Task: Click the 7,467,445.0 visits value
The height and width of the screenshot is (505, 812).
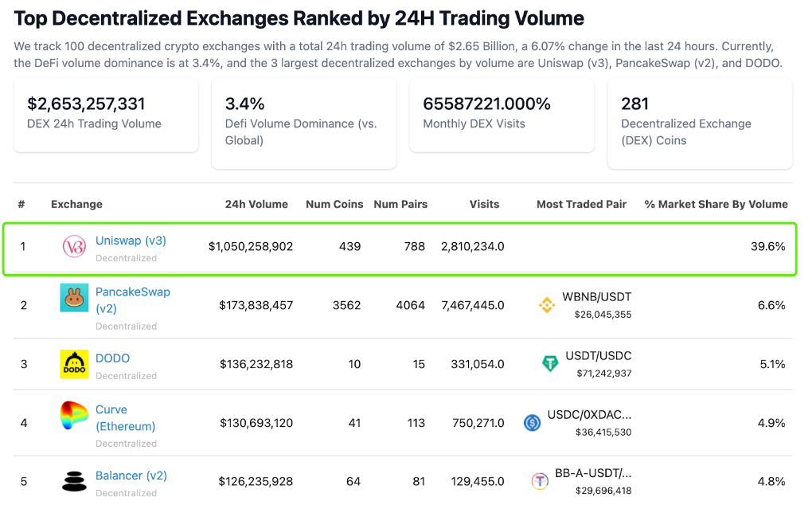Action: 473,306
